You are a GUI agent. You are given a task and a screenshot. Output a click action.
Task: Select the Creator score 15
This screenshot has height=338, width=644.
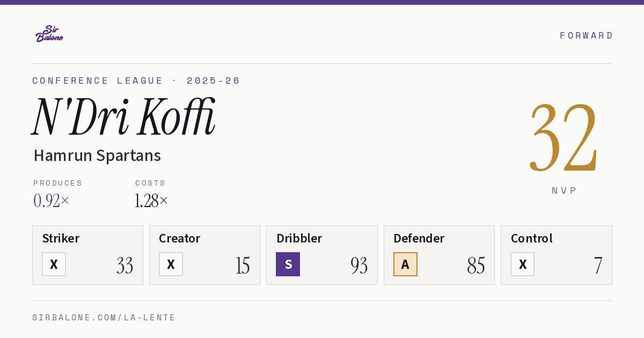click(x=243, y=265)
